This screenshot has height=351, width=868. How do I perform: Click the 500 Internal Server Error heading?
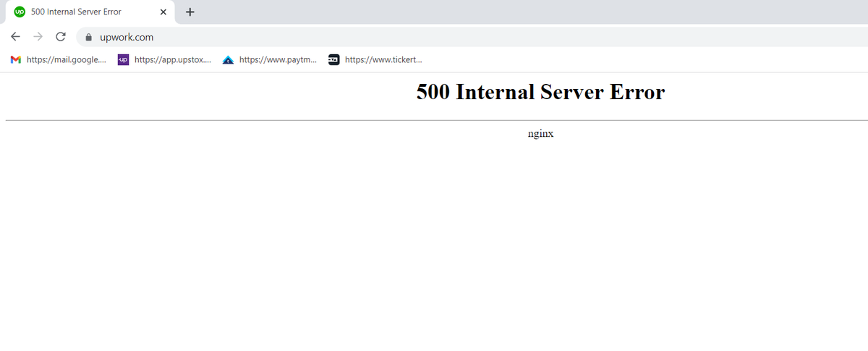(x=540, y=92)
